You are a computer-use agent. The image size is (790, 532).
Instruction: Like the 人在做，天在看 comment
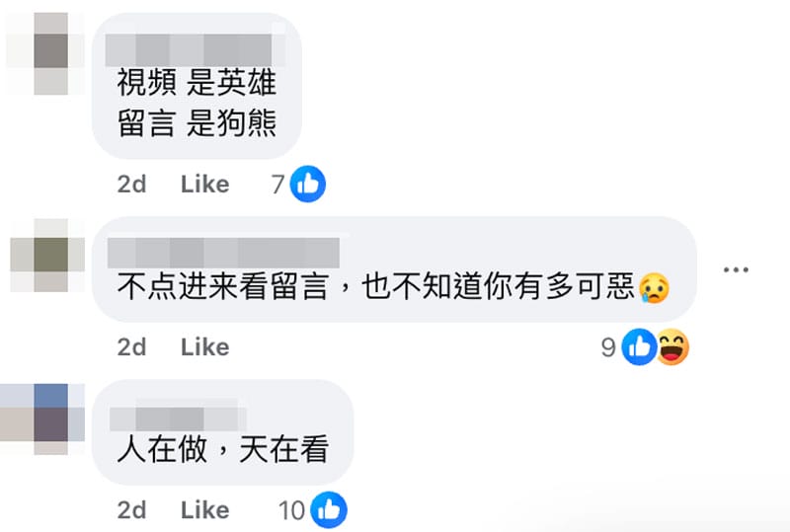pyautogui.click(x=205, y=510)
